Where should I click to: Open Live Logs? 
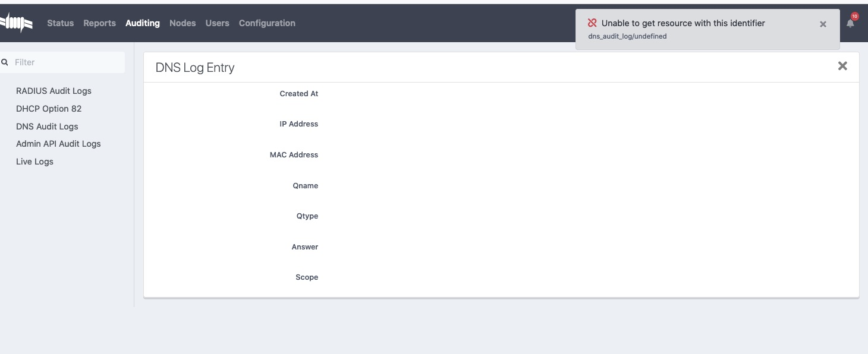(34, 162)
